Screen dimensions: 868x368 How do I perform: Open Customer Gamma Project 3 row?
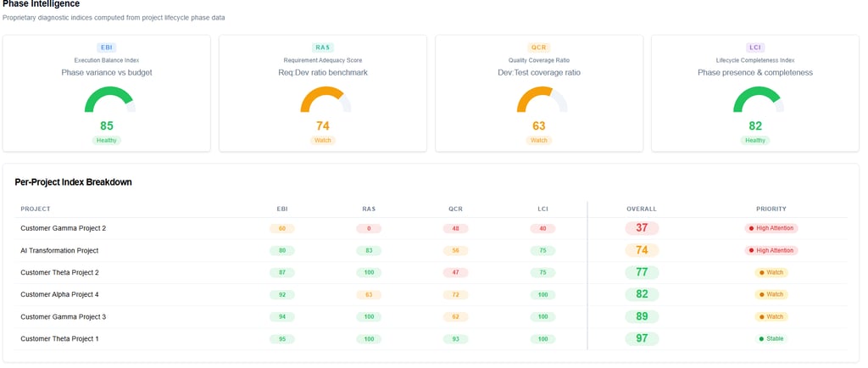coord(431,317)
